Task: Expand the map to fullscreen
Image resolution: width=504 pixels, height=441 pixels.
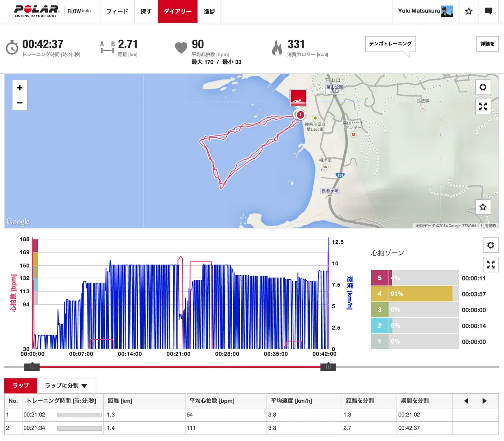Action: click(483, 106)
